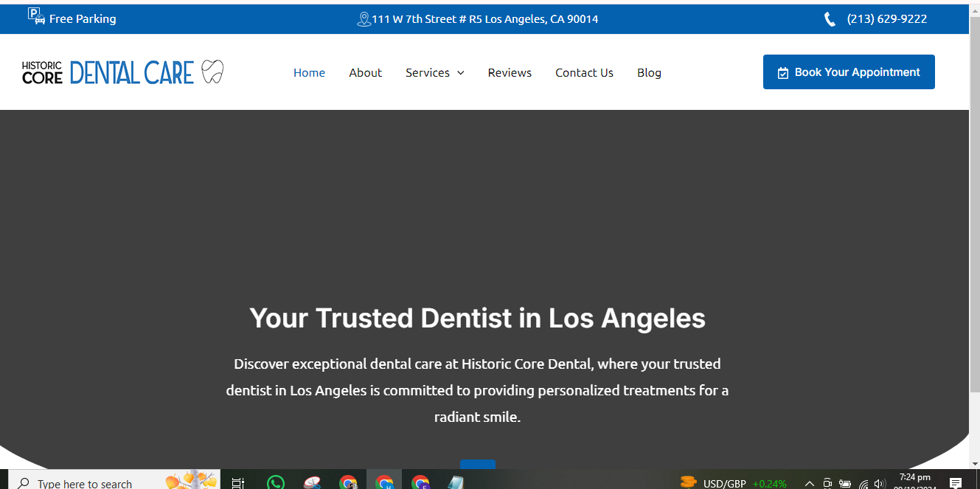
Task: Open the notification center icon
Action: tap(956, 483)
